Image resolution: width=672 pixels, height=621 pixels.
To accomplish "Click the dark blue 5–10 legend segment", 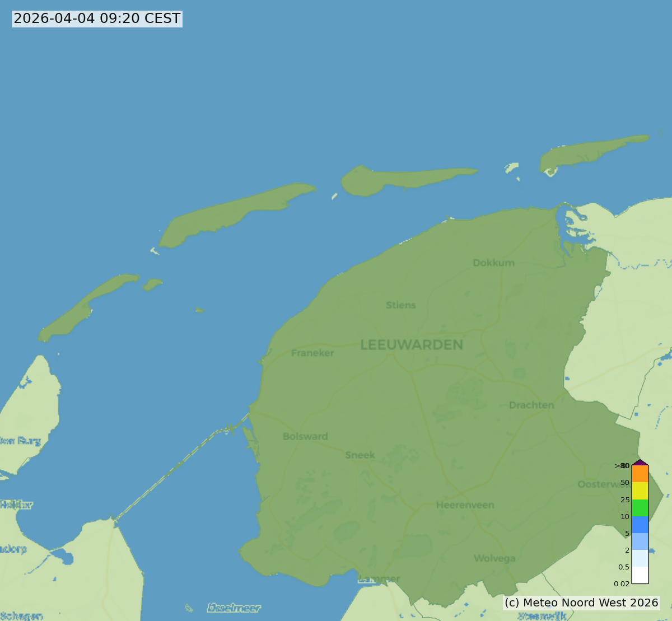I will [639, 525].
